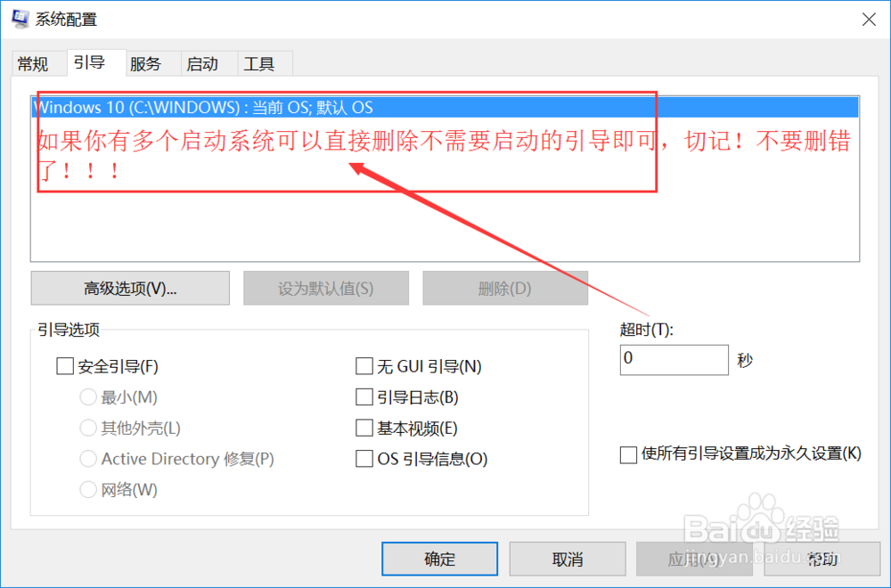Choose the 网络(W) radio option

click(88, 489)
